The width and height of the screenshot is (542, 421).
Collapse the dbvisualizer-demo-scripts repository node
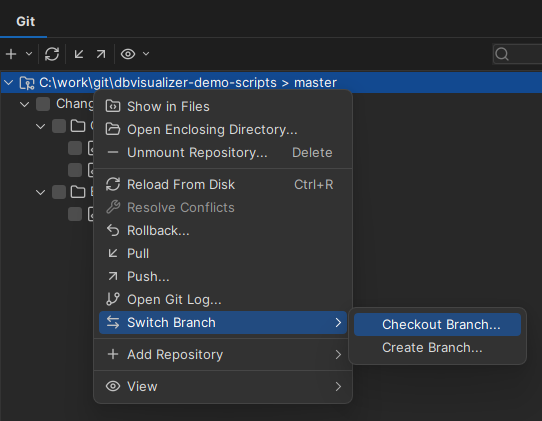point(9,83)
